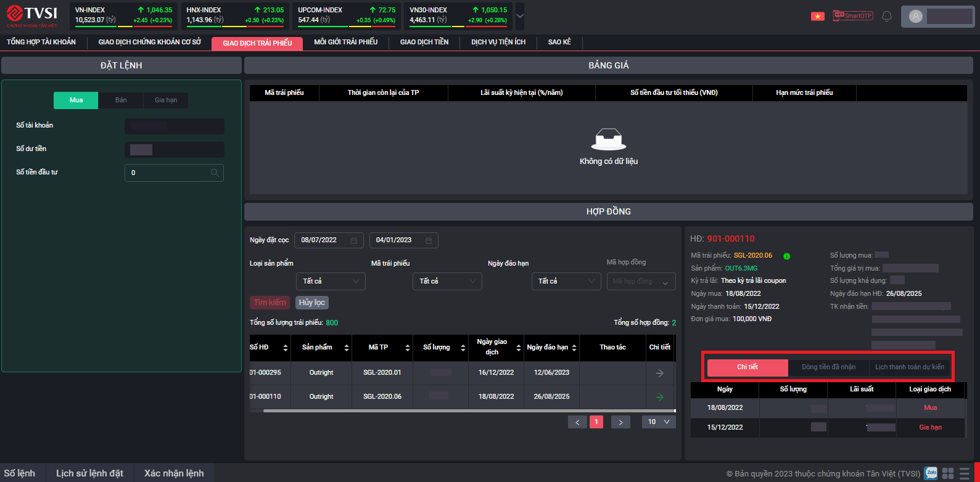The height and width of the screenshot is (482, 980).
Task: Click the grid layout icon in footer
Action: tap(948, 473)
